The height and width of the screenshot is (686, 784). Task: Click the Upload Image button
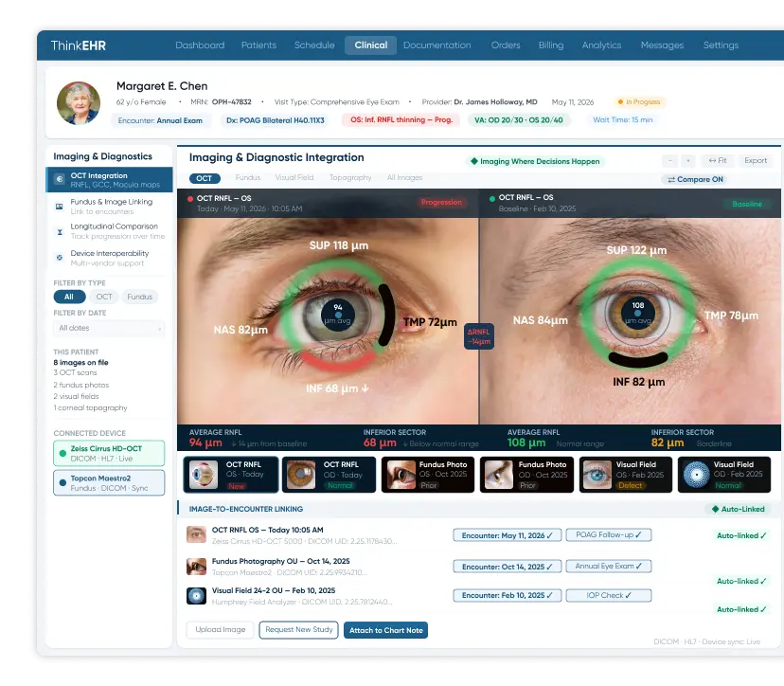pyautogui.click(x=220, y=629)
